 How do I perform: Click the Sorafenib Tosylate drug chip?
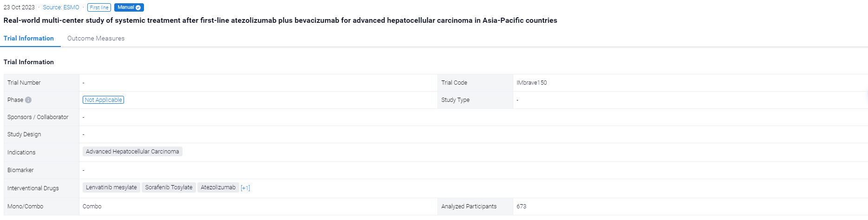point(169,187)
